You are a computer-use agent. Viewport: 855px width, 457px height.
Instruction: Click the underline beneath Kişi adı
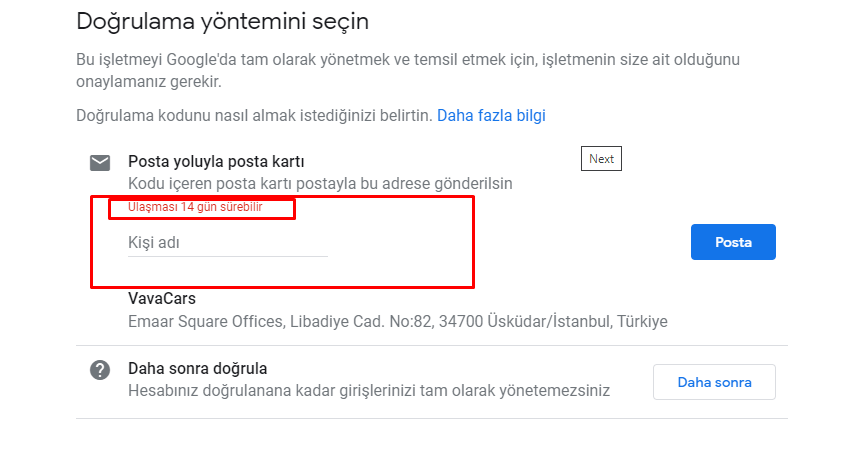pos(228,256)
